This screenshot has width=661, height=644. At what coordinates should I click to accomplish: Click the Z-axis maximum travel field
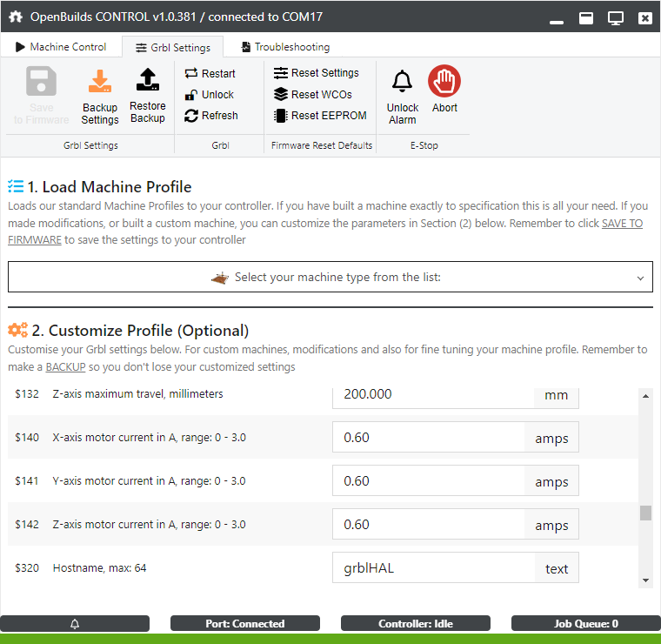(432, 394)
